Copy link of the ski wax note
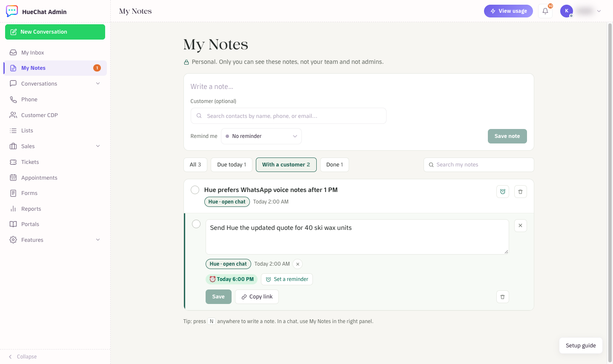The height and width of the screenshot is (364, 613). pyautogui.click(x=257, y=297)
